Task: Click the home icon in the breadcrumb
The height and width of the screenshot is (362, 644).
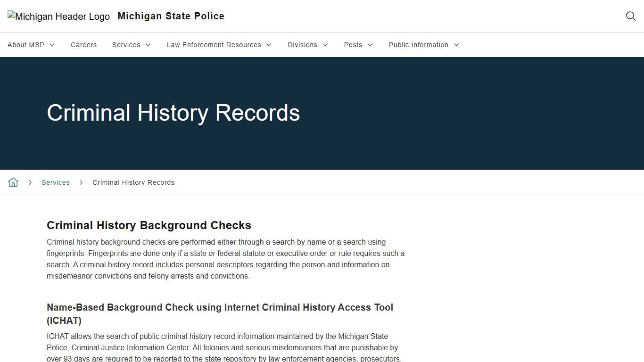Action: point(13,182)
